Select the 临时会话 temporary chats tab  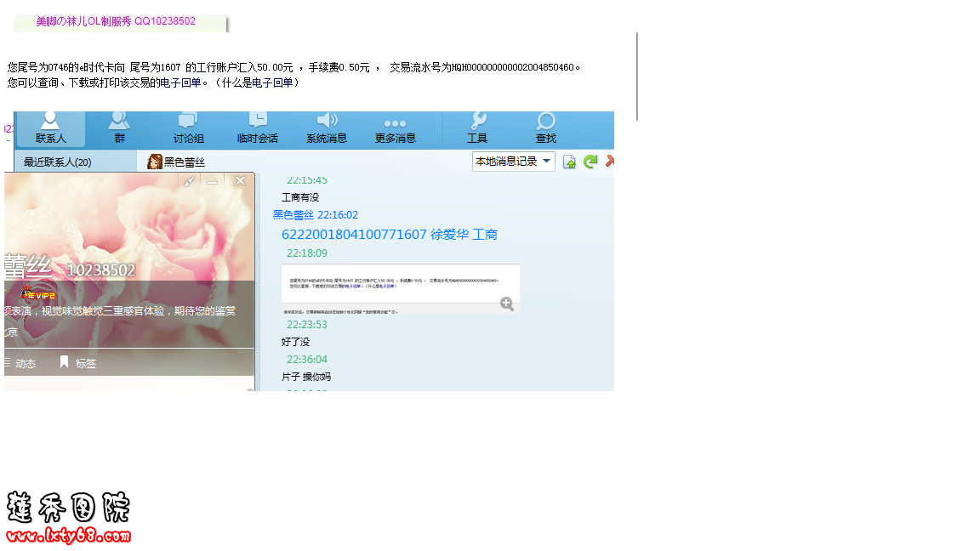(258, 128)
